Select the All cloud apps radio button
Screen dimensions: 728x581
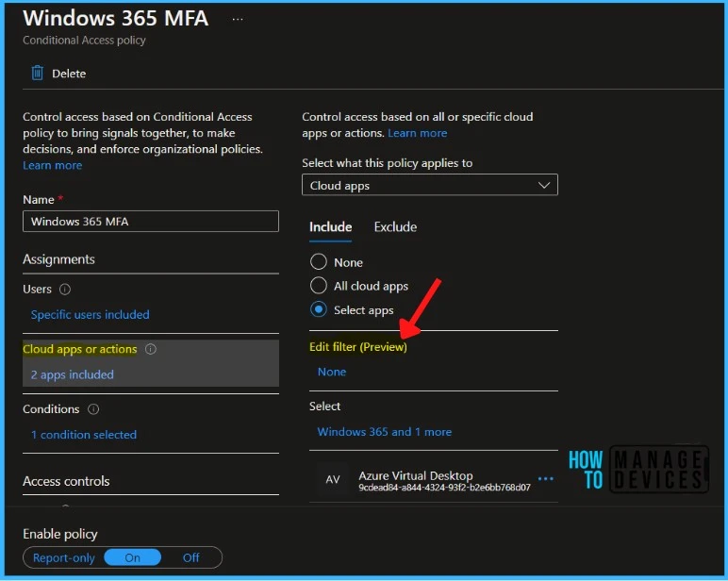pos(319,285)
